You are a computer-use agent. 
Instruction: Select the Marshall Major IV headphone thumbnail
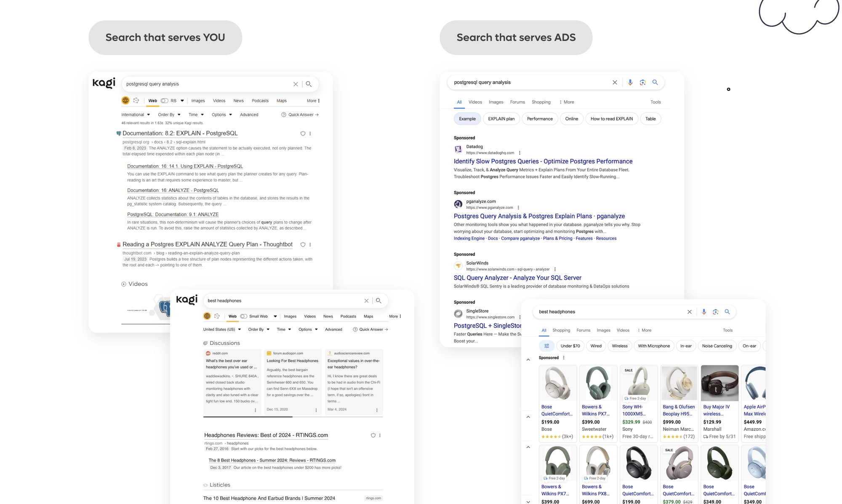pos(719,383)
